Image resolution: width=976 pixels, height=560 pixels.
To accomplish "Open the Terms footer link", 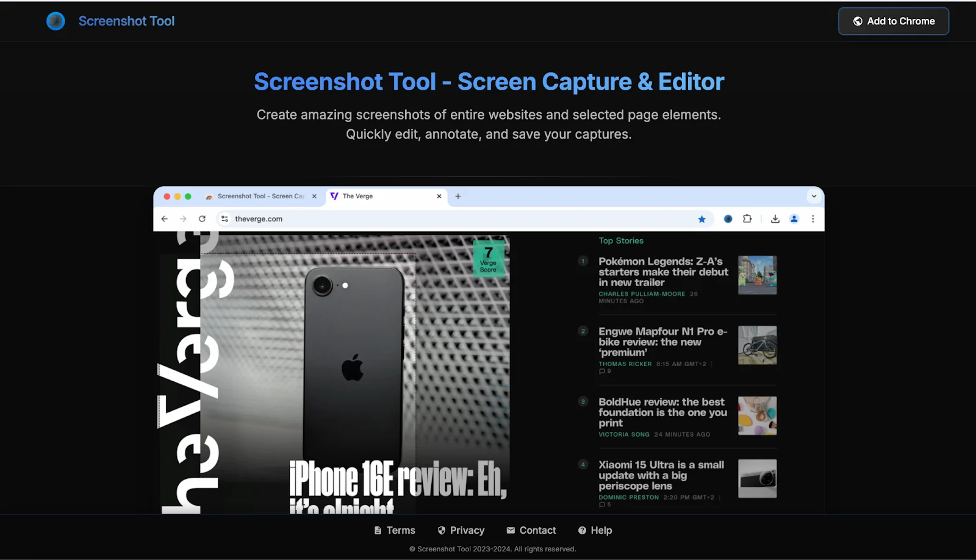I will coord(394,531).
